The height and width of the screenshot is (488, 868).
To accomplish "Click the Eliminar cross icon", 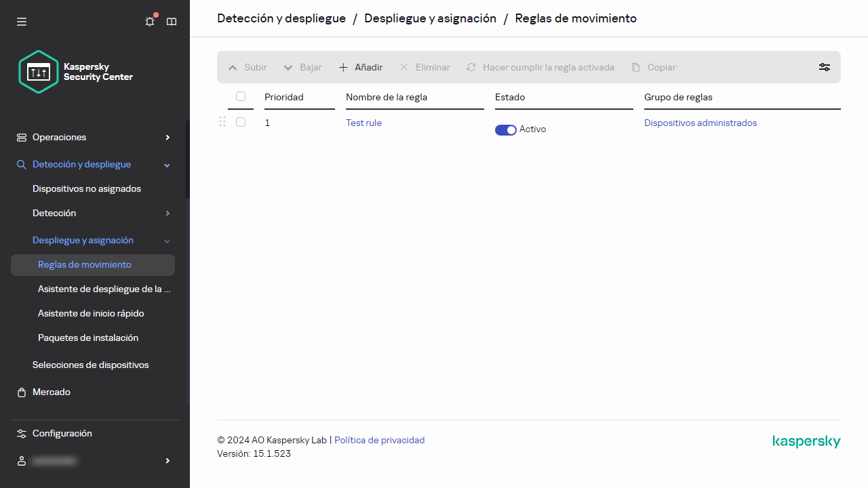I will point(404,67).
